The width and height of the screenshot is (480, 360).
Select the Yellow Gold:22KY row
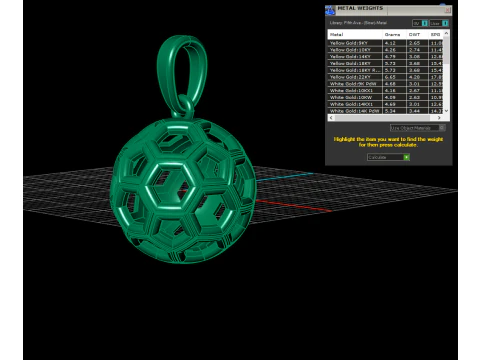(x=386, y=77)
